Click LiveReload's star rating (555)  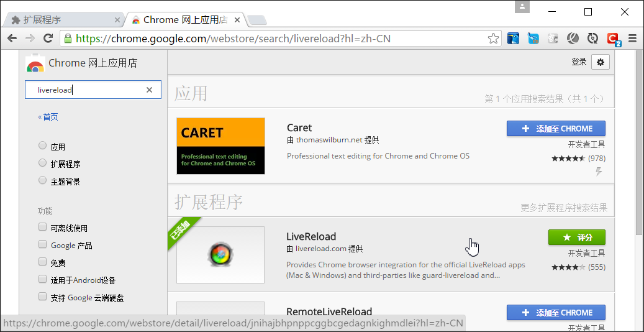coord(578,267)
